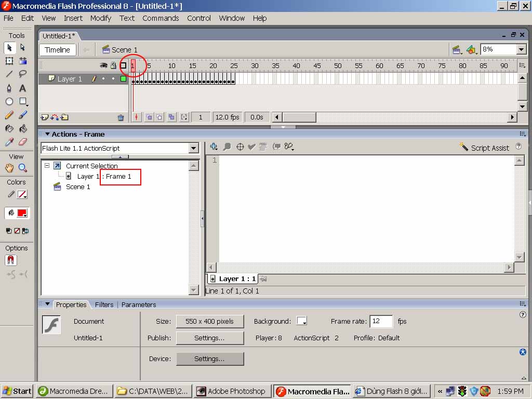Select the Ink Bottle tool

pyautogui.click(x=9, y=128)
